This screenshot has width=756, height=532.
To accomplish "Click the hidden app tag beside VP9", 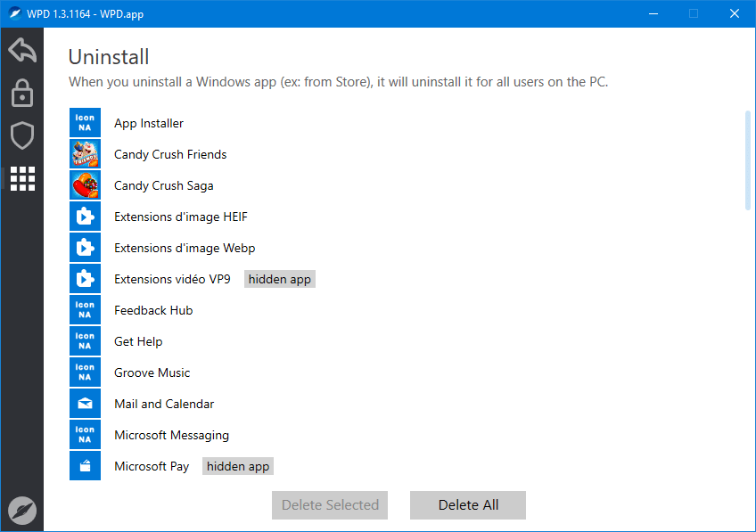I will tap(280, 280).
